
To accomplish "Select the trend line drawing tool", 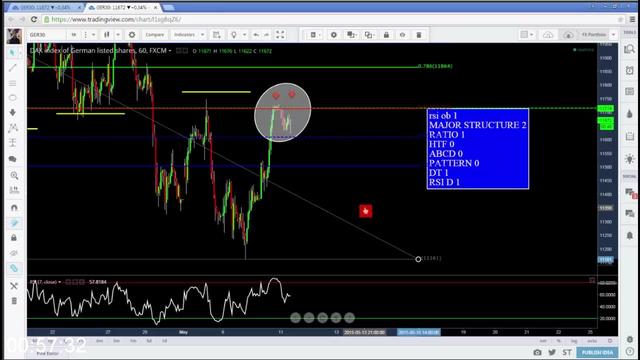I will (13, 68).
